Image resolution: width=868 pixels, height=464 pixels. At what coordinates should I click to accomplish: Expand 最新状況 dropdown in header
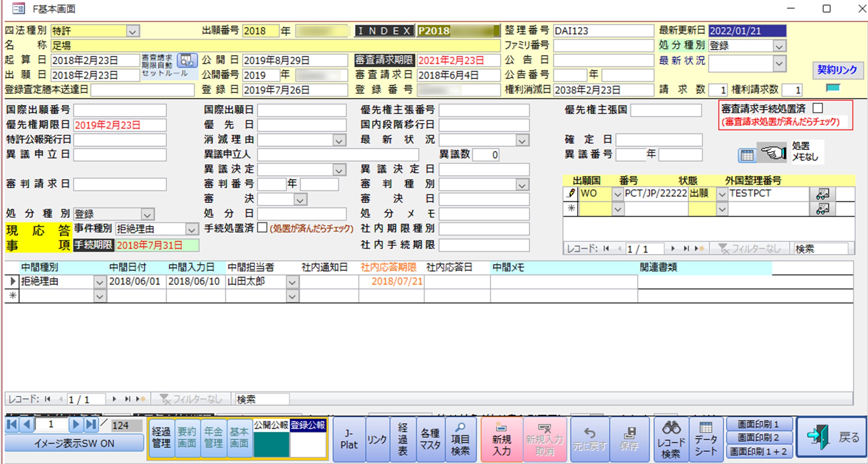[x=779, y=64]
